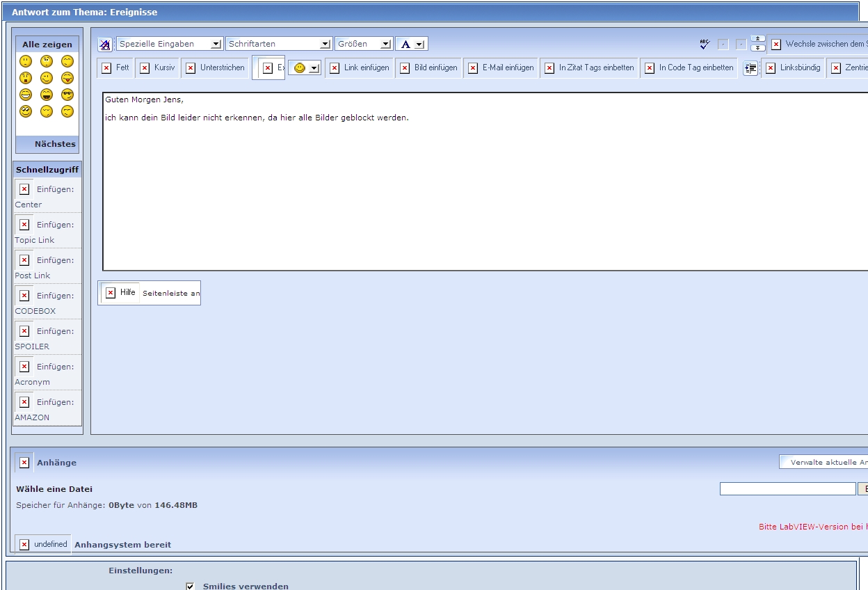This screenshot has width=868, height=590.
Task: Open the Größen size dropdown
Action: (x=364, y=44)
